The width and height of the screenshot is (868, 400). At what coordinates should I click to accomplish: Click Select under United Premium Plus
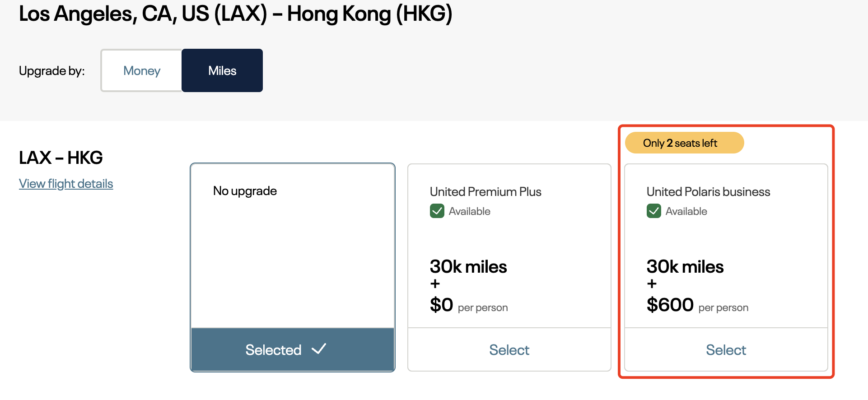(509, 350)
